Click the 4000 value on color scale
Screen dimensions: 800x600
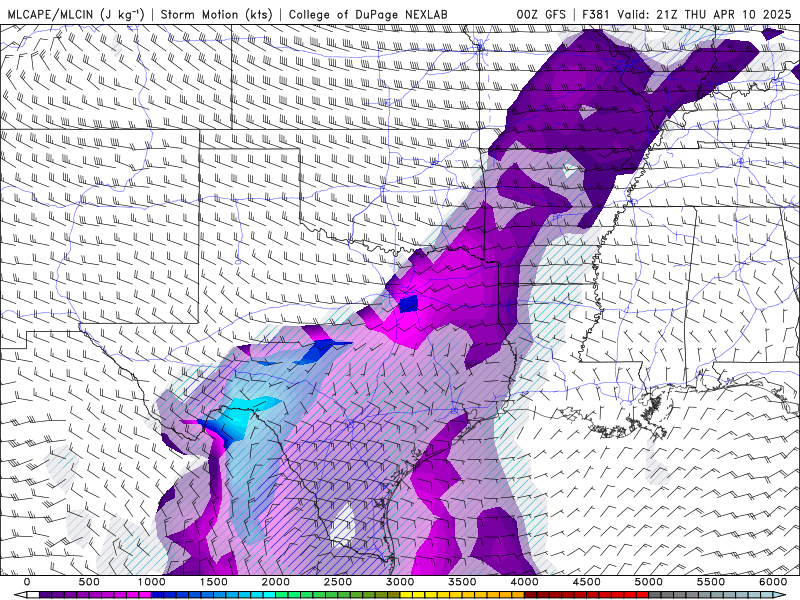point(525,582)
